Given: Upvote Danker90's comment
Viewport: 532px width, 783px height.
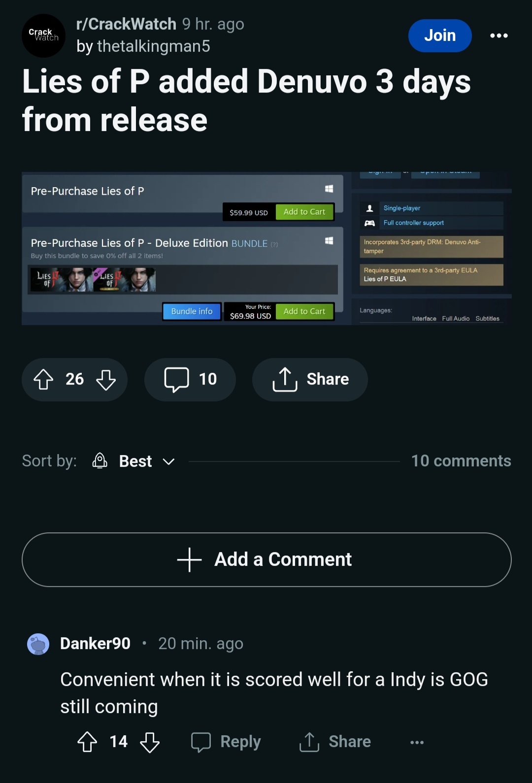Looking at the screenshot, I should pos(87,742).
